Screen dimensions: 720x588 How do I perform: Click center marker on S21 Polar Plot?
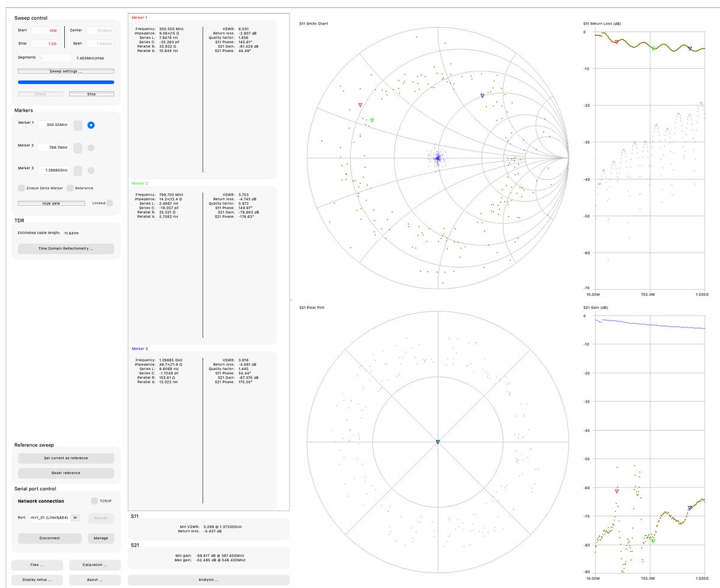pos(438,442)
